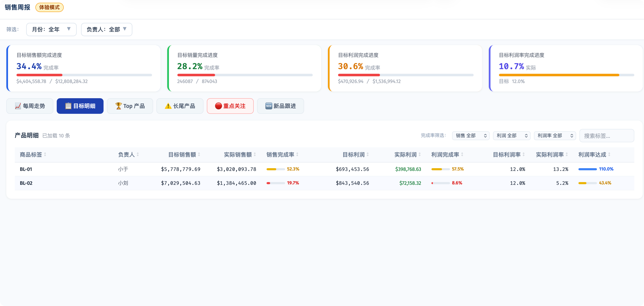This screenshot has width=644, height=306.
Task: Click actual profit $72,158.32 cell
Action: point(410,183)
